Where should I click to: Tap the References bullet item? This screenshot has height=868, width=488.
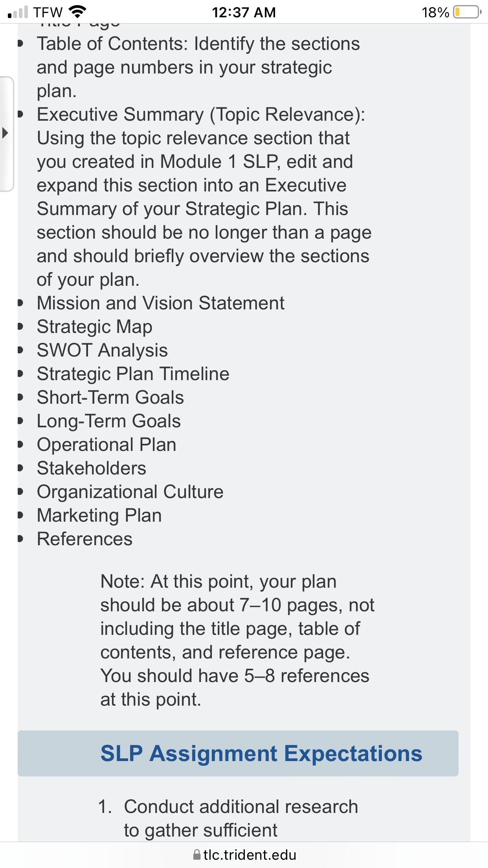(x=84, y=539)
